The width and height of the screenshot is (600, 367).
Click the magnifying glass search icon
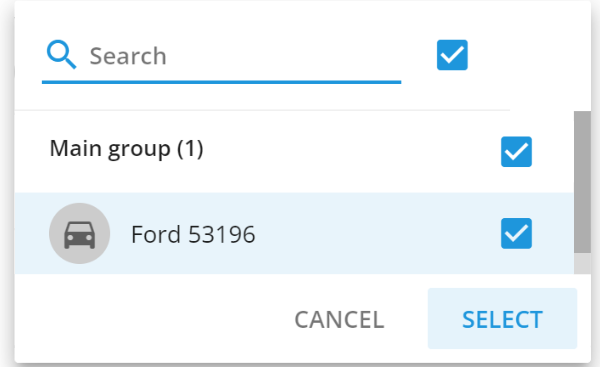61,55
